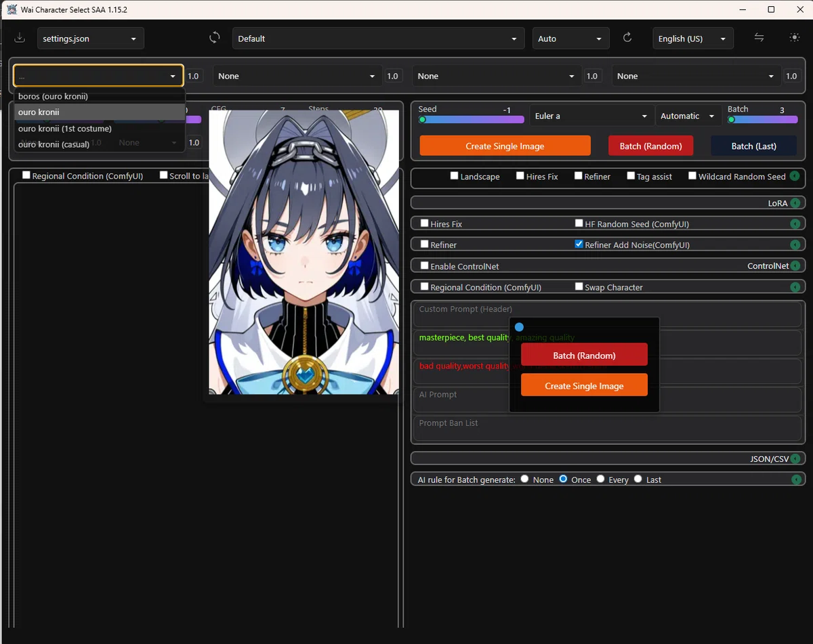Open the Default model dropdown
This screenshot has height=644, width=813.
(379, 39)
